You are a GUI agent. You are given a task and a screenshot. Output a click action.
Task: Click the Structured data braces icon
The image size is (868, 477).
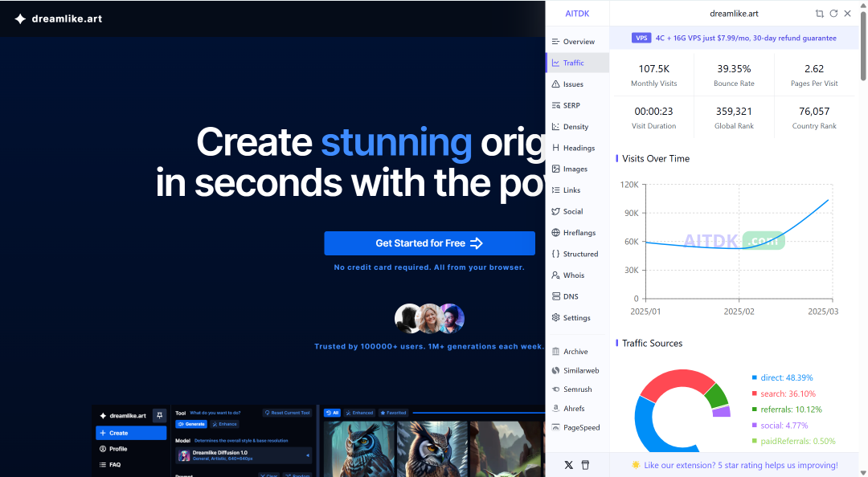coord(556,254)
